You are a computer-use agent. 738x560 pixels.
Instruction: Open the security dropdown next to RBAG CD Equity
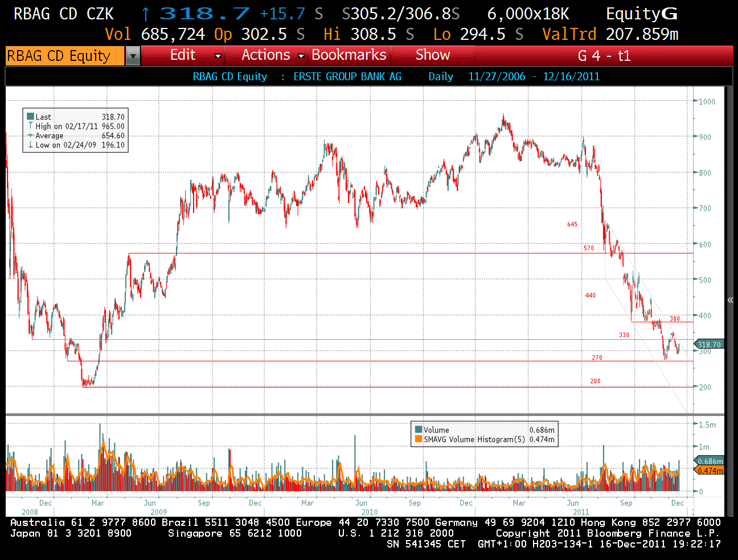[x=133, y=56]
